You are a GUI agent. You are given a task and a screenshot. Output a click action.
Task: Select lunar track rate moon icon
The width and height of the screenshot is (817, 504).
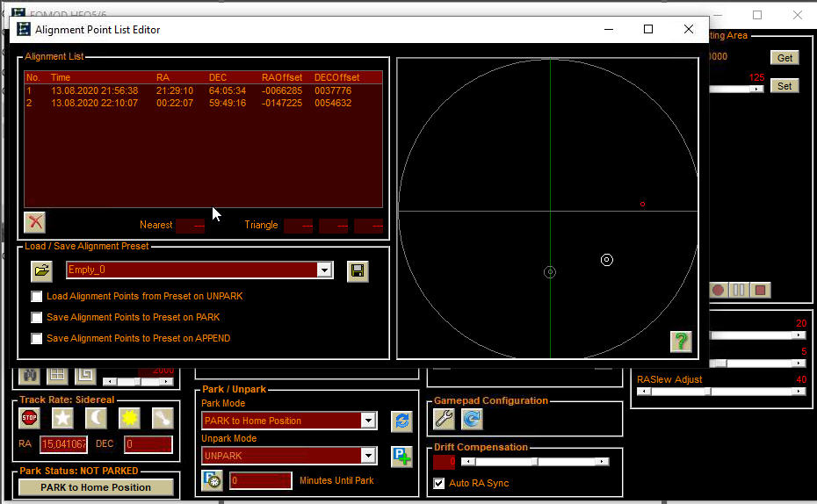(x=95, y=418)
